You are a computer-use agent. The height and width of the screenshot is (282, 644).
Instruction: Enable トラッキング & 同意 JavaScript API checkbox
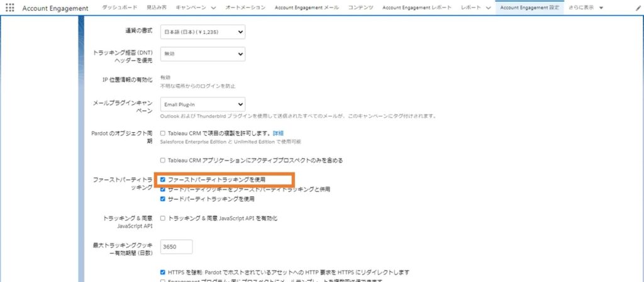[163, 218]
